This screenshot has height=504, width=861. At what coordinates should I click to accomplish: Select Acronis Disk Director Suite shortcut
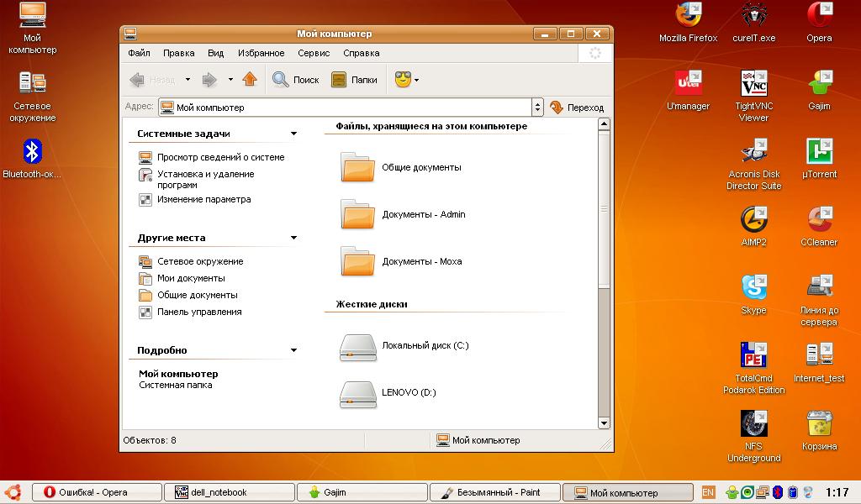point(754,165)
